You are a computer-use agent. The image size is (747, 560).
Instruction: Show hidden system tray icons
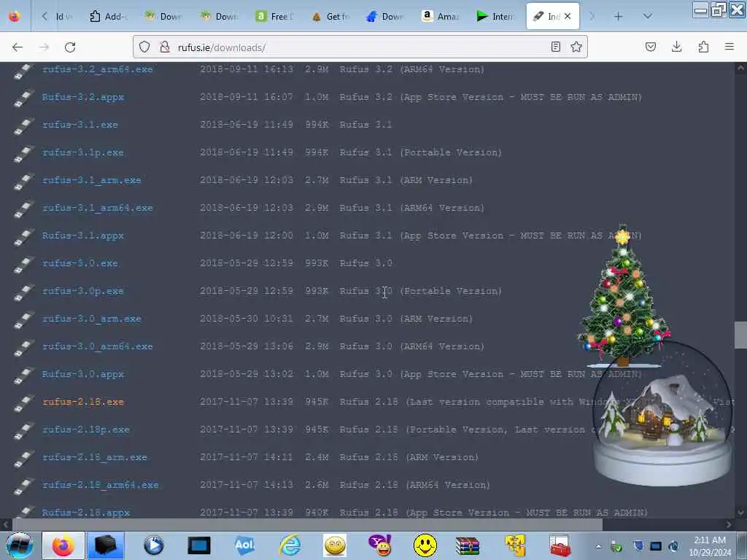click(x=598, y=546)
